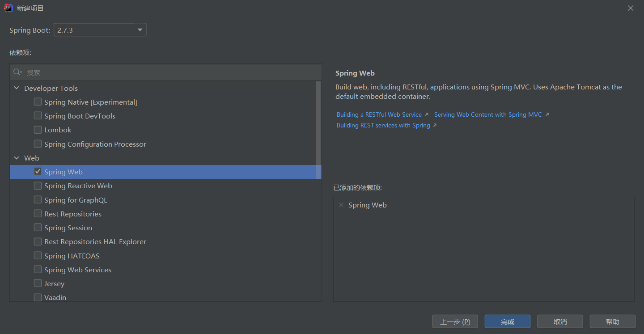Select the Jersey row text
Image resolution: width=644 pixels, height=334 pixels.
(54, 283)
